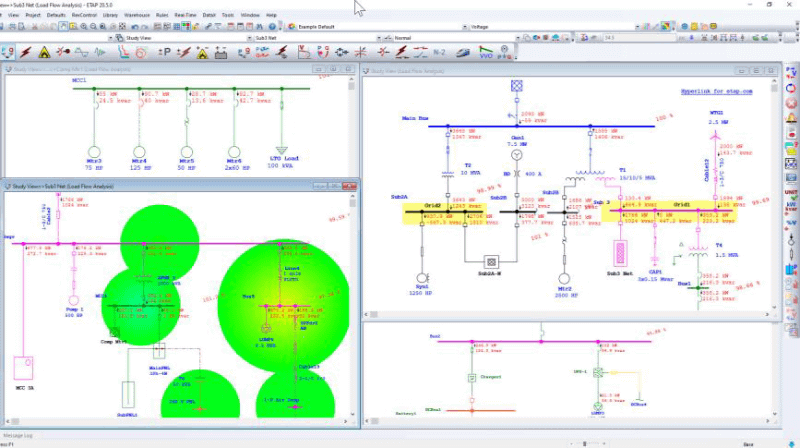This screenshot has height=448, width=800.
Task: Open the Library menu
Action: click(110, 15)
